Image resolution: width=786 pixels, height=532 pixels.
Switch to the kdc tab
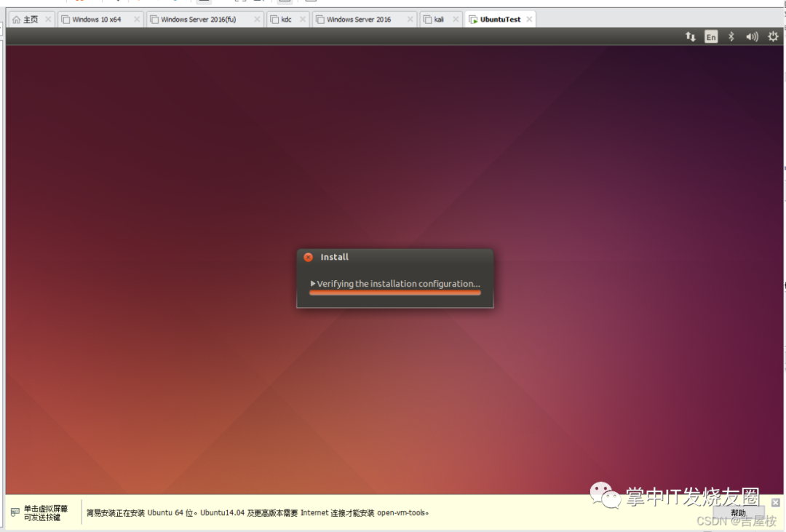(x=286, y=20)
